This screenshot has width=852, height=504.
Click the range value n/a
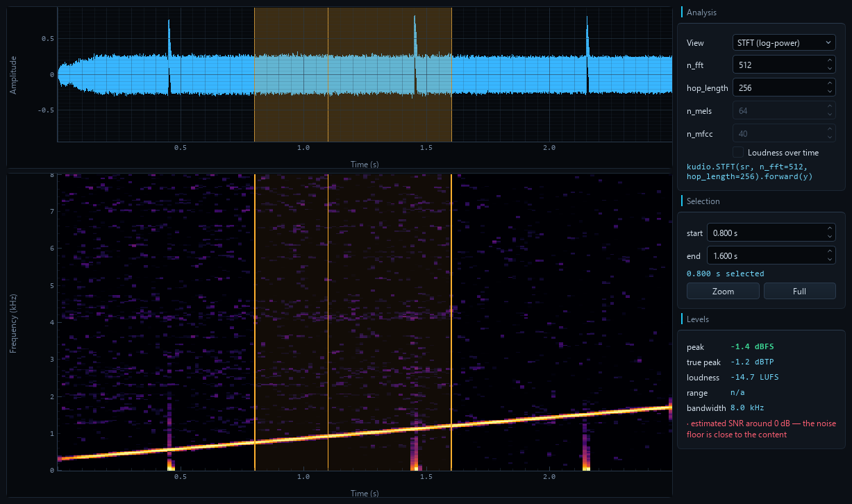737,393
